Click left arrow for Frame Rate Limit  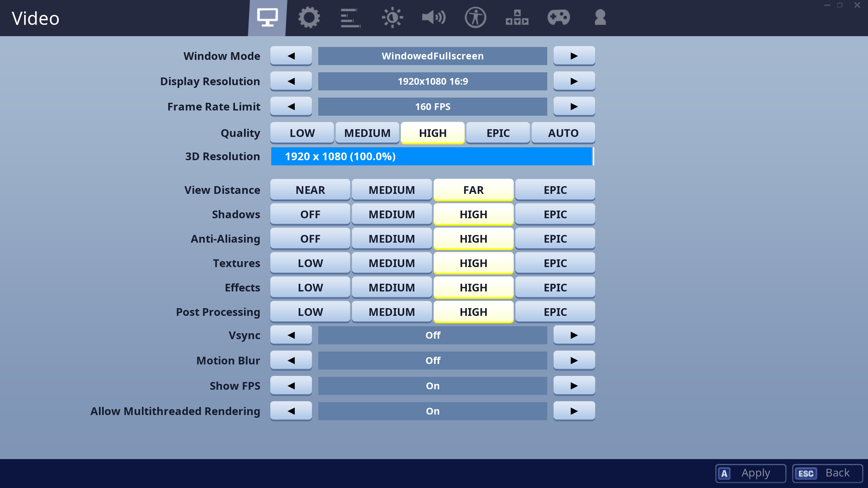(x=291, y=107)
